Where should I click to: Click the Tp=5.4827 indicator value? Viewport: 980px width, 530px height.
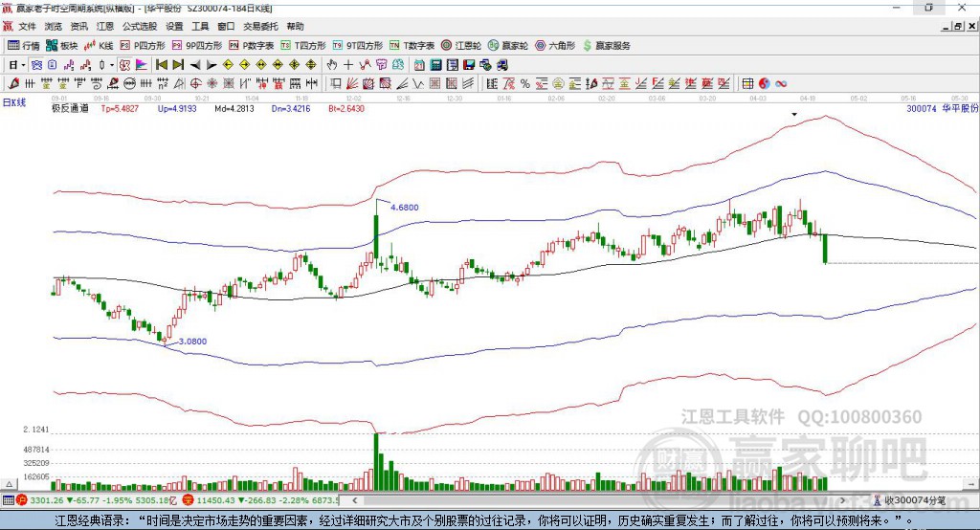[120, 109]
